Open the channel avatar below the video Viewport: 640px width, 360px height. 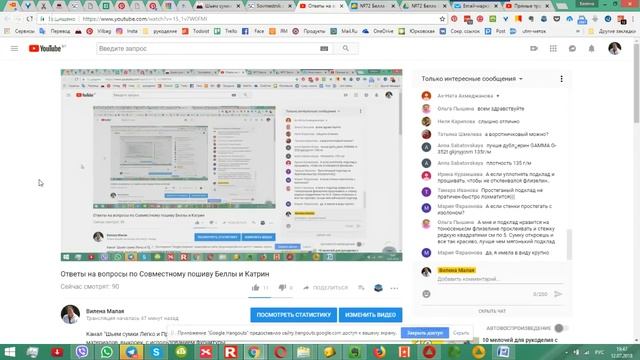point(70,314)
